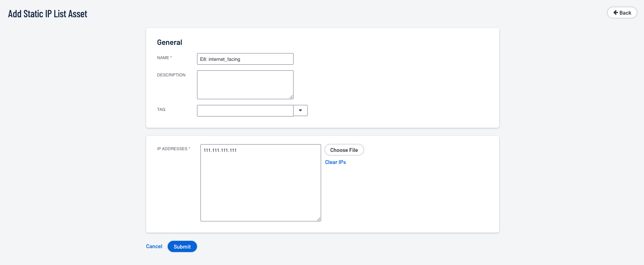Click the Back button
644x265 pixels.
pos(622,13)
